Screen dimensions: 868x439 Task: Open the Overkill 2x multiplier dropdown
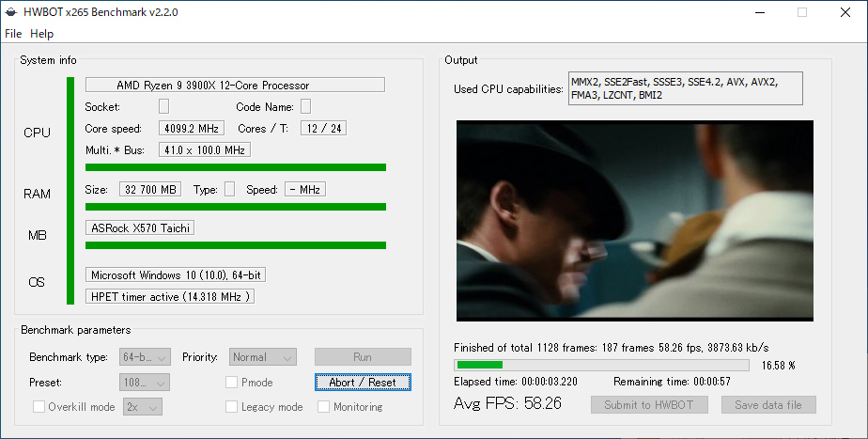142,407
